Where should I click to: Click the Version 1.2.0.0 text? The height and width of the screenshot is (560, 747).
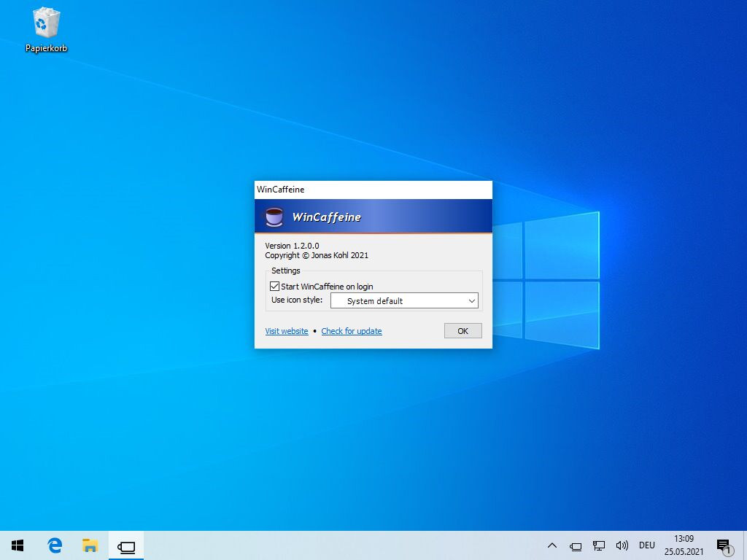(292, 246)
